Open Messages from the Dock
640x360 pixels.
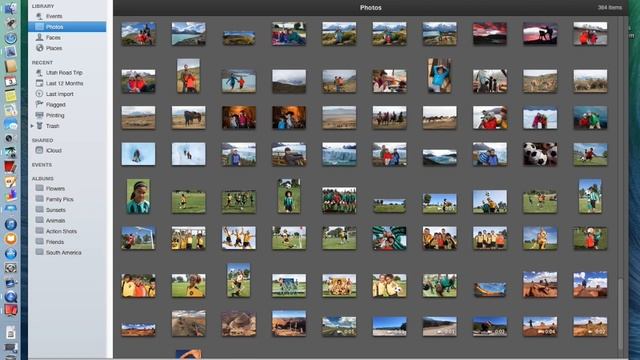pos(10,124)
